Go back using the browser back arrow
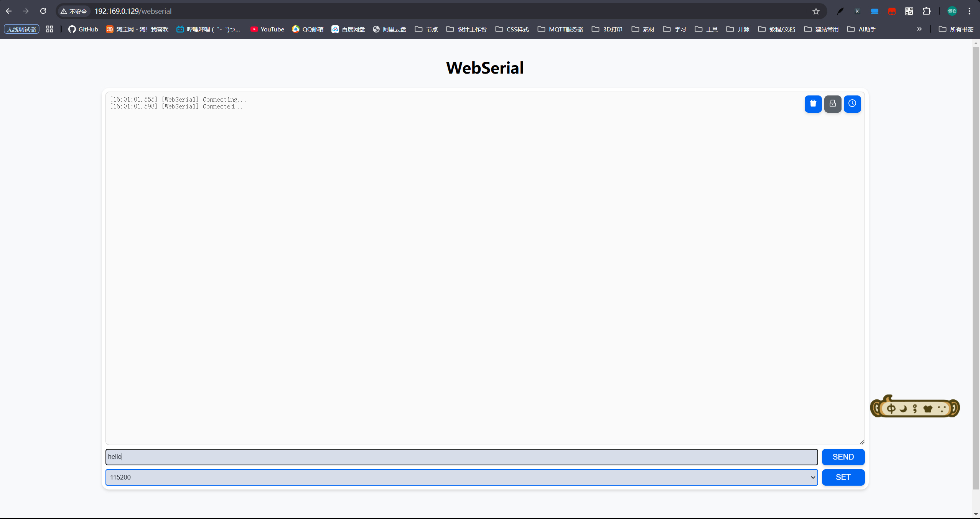The height and width of the screenshot is (519, 980). pyautogui.click(x=9, y=11)
